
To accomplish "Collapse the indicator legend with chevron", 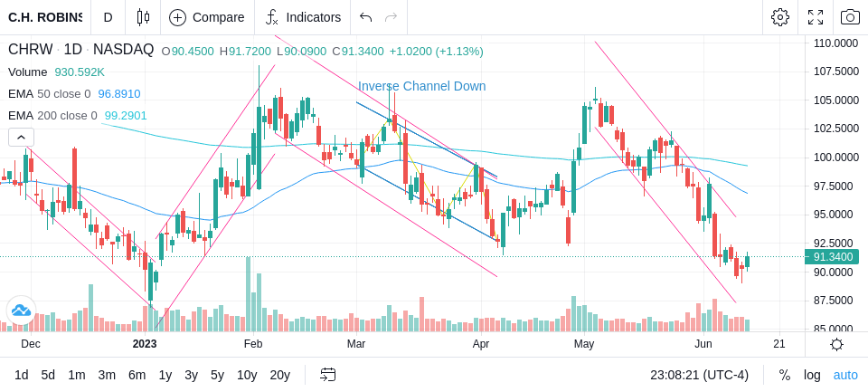I will coord(21,137).
